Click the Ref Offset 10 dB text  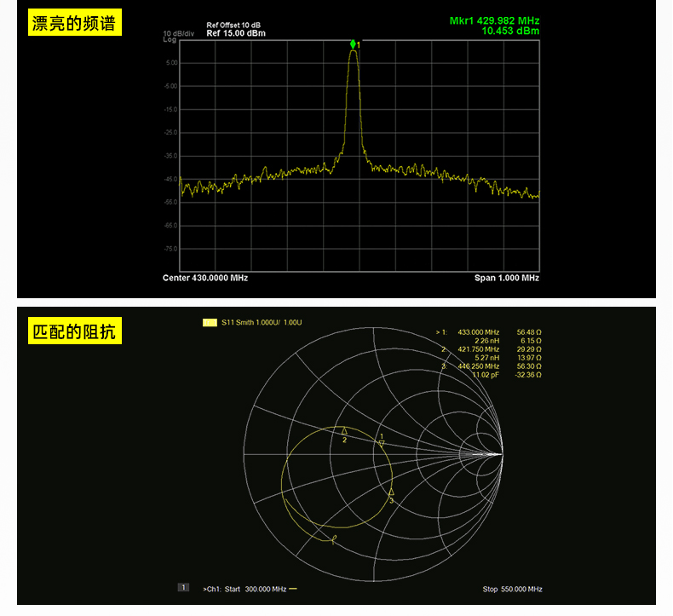233,26
